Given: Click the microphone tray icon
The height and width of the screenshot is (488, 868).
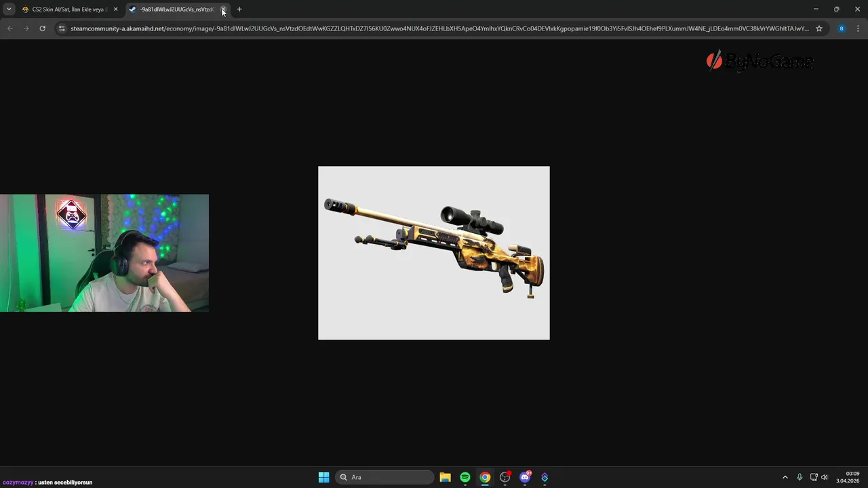Looking at the screenshot, I should click(800, 477).
